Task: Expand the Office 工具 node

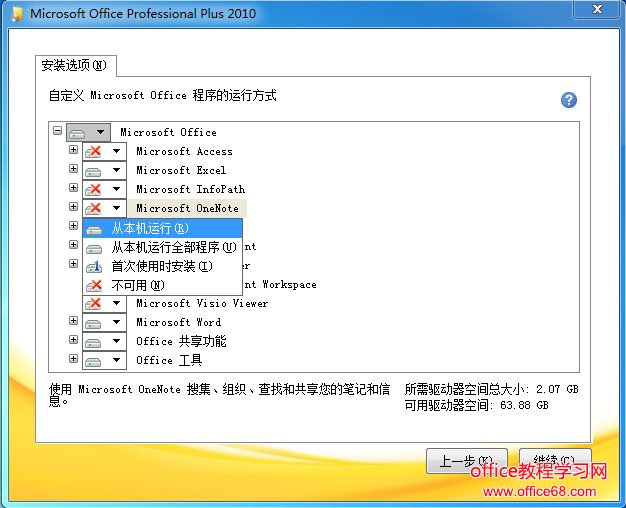Action: click(73, 358)
